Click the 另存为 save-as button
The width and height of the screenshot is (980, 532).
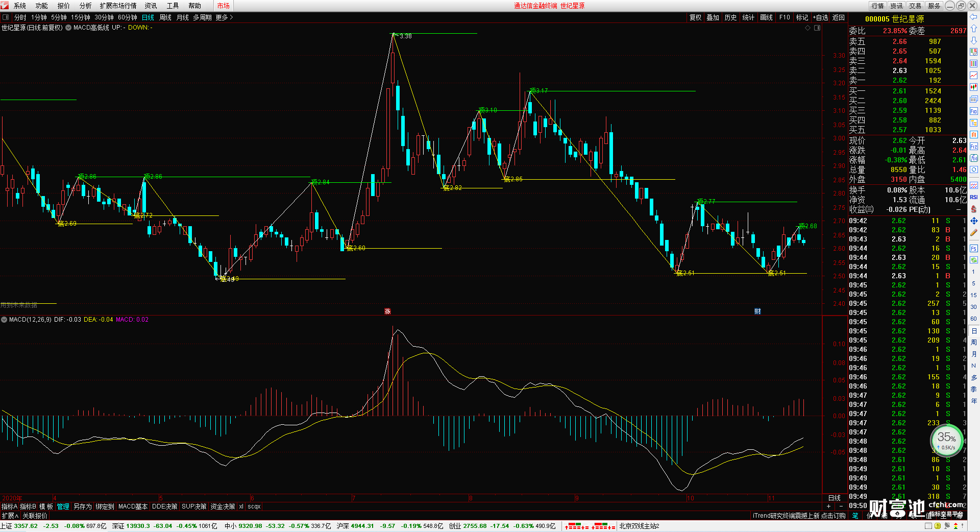tap(83, 506)
